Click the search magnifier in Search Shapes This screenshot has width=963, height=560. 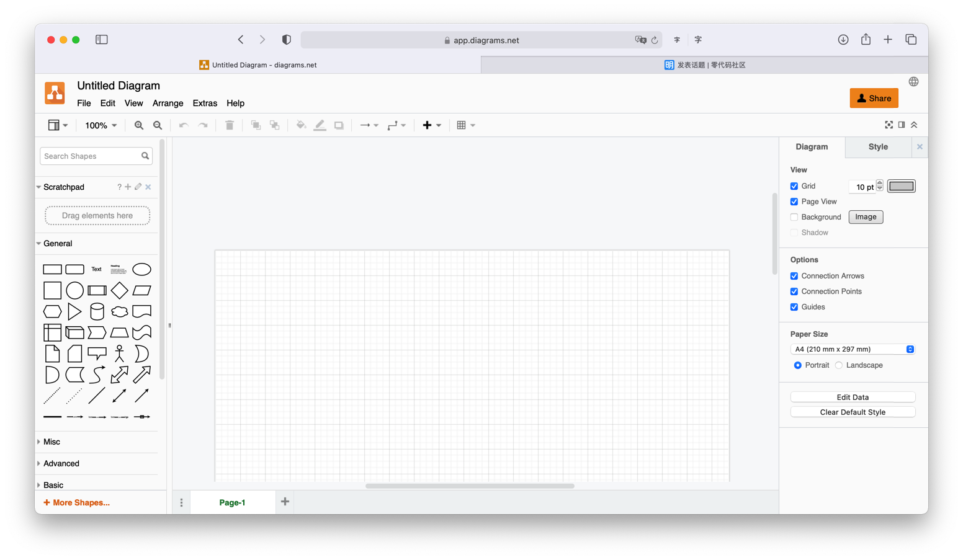tap(145, 156)
